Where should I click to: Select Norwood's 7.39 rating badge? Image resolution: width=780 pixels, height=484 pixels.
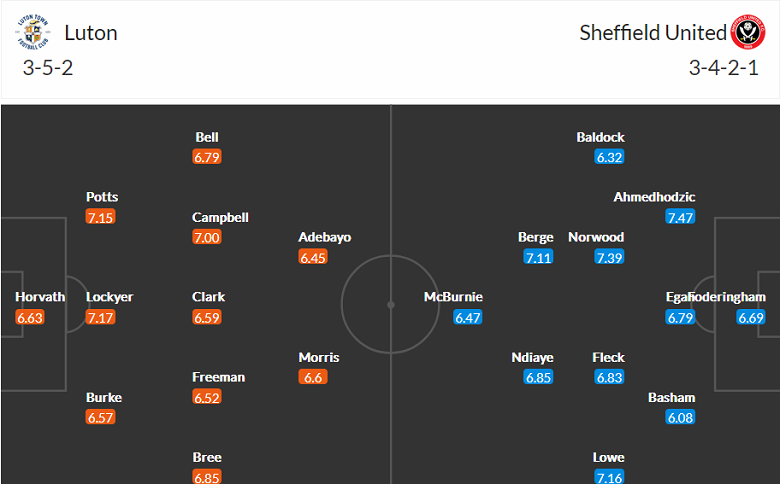pyautogui.click(x=609, y=258)
